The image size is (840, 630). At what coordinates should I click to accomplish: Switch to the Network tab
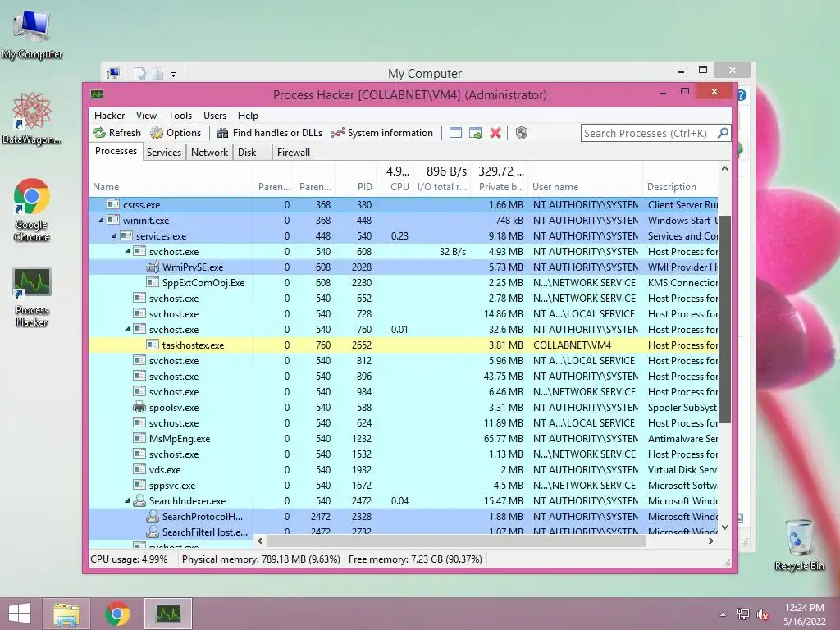point(209,153)
